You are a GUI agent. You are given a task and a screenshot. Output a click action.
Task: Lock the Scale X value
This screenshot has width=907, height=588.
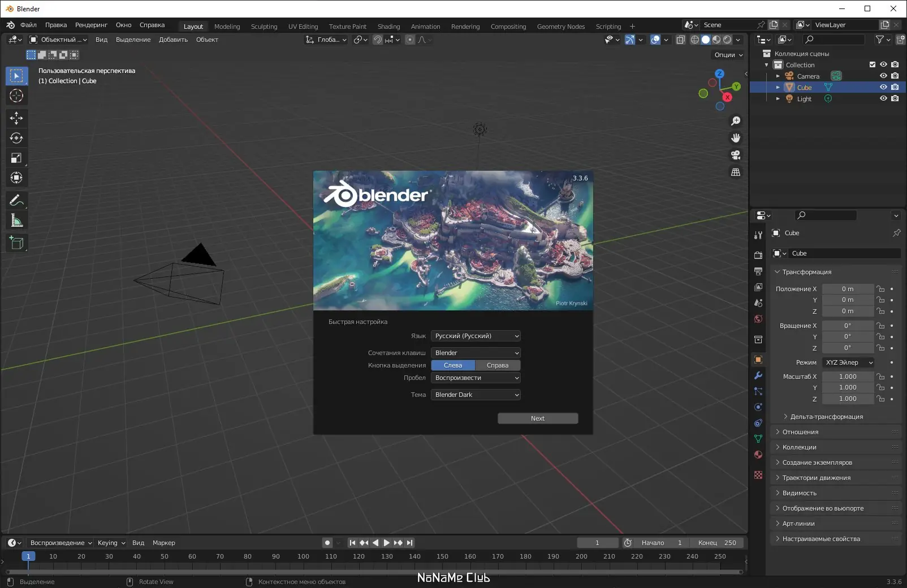tap(880, 377)
